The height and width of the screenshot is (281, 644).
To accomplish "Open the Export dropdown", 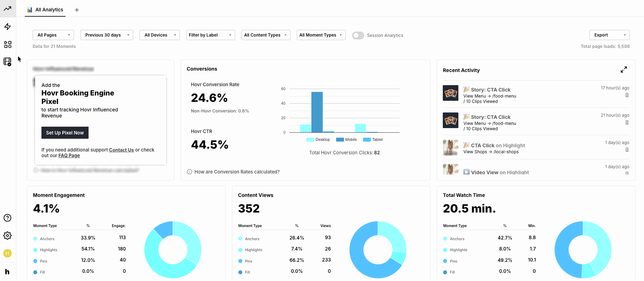I will pyautogui.click(x=609, y=35).
